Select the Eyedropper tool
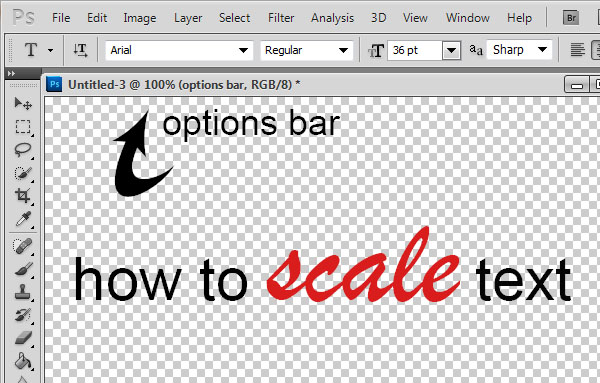This screenshot has height=383, width=600. click(x=23, y=219)
